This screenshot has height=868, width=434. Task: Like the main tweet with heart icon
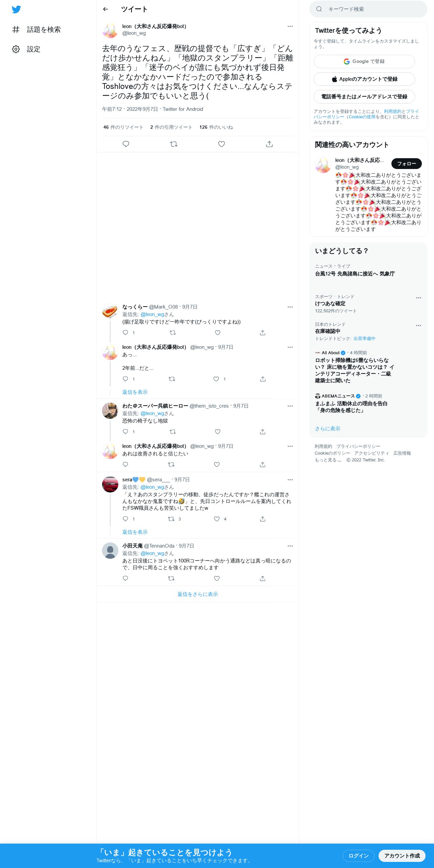[x=221, y=144]
